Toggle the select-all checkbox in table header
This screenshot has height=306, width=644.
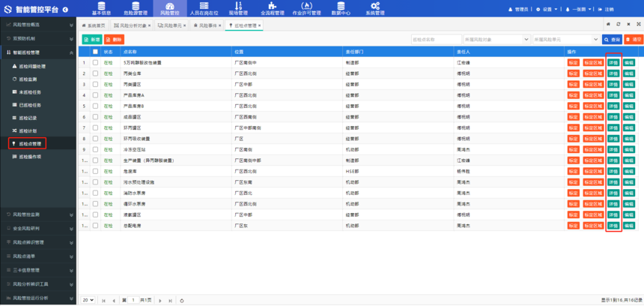pos(95,52)
